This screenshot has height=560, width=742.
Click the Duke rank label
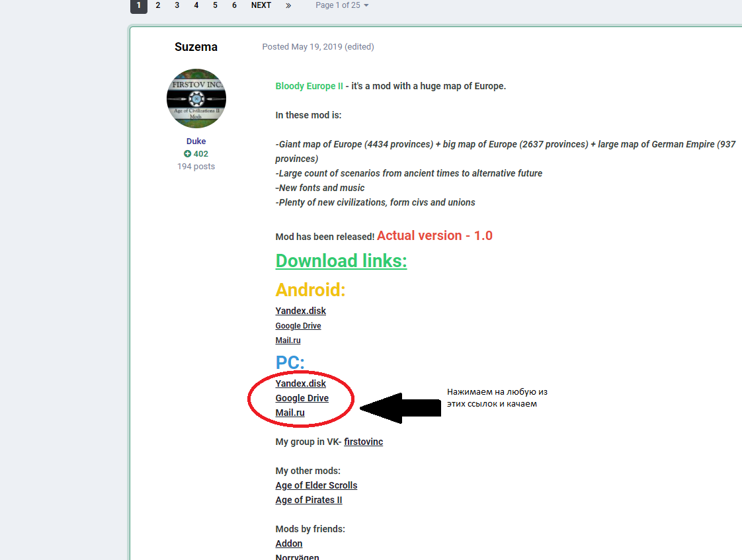coord(196,141)
